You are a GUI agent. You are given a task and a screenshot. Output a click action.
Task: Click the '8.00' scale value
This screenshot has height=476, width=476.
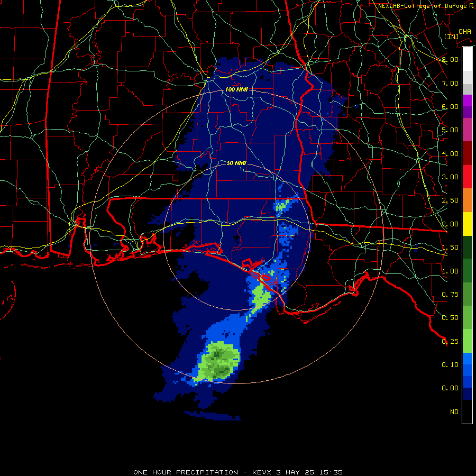click(450, 59)
